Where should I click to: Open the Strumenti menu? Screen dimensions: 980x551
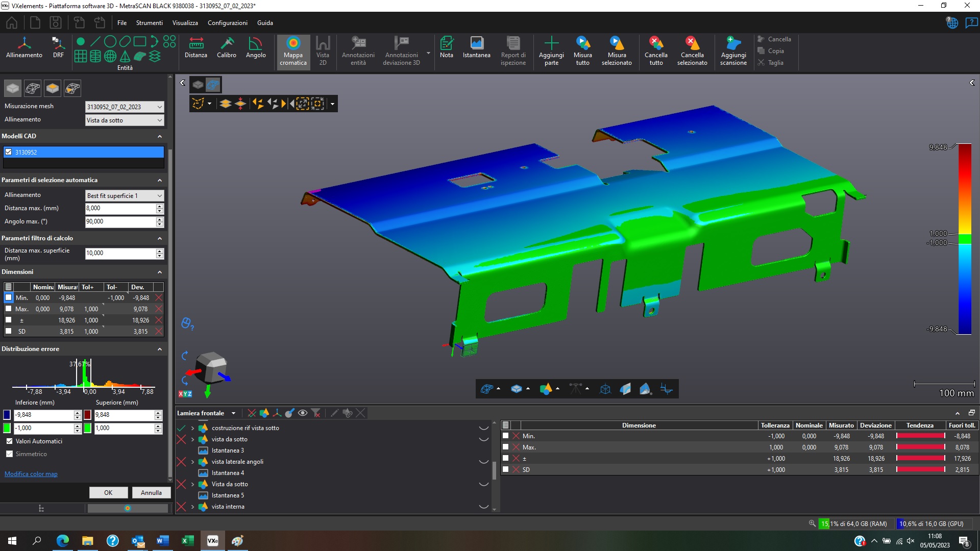[x=149, y=23]
